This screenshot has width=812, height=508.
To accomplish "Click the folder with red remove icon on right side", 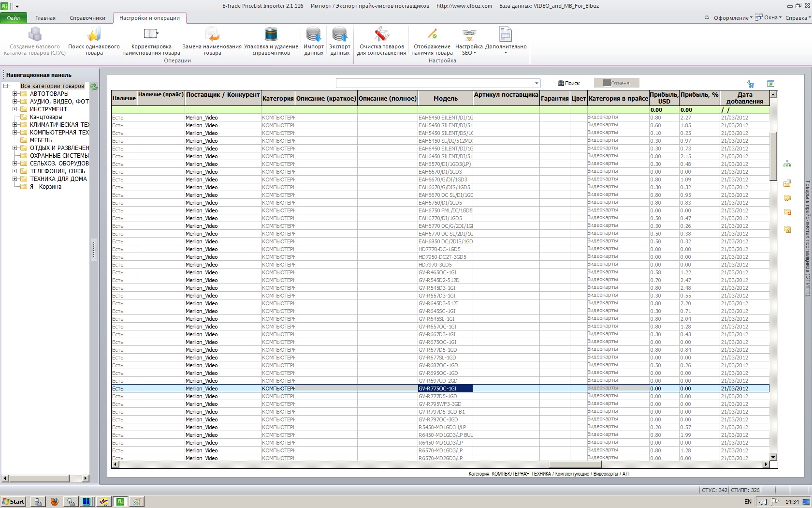I will [x=787, y=212].
